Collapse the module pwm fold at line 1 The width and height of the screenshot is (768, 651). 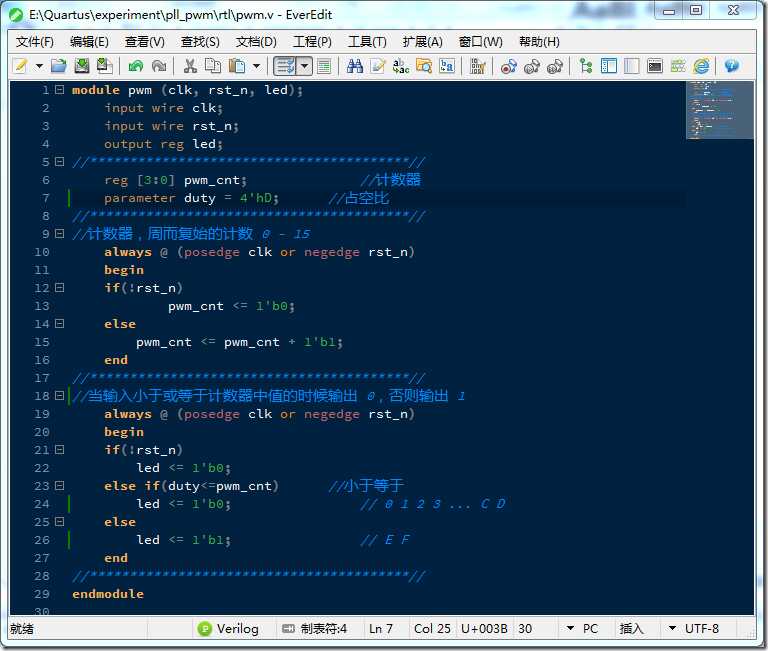[59, 90]
